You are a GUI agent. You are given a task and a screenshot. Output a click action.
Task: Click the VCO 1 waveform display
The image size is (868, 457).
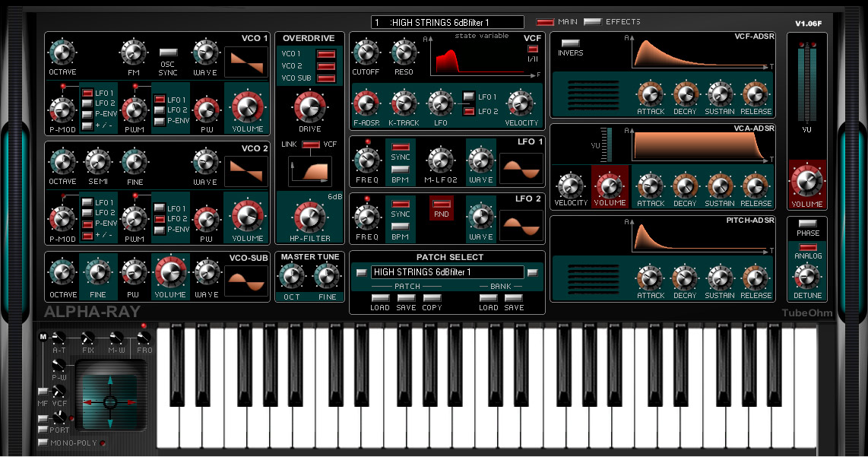pos(246,63)
